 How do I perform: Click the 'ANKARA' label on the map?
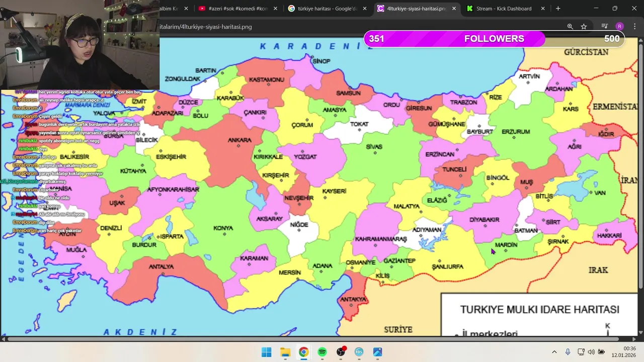239,140
